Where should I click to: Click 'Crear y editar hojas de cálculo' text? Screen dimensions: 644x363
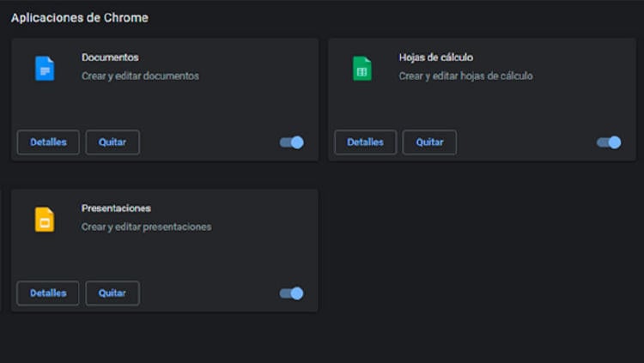[465, 76]
